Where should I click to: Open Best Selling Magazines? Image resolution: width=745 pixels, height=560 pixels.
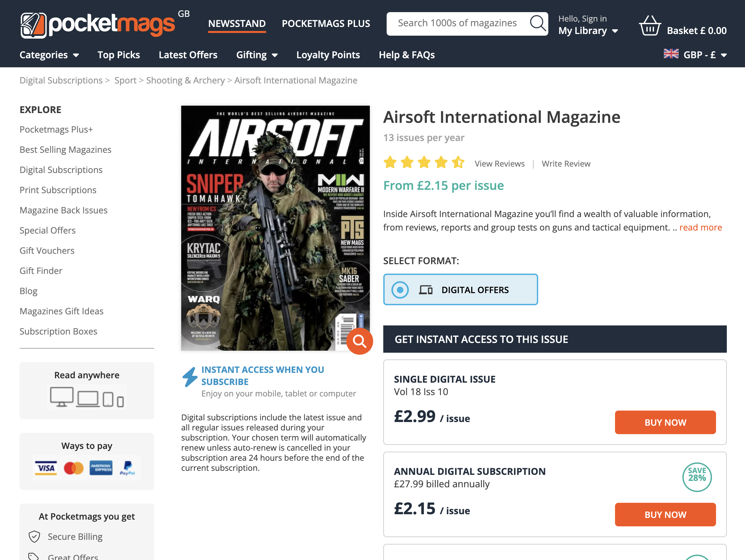click(65, 150)
